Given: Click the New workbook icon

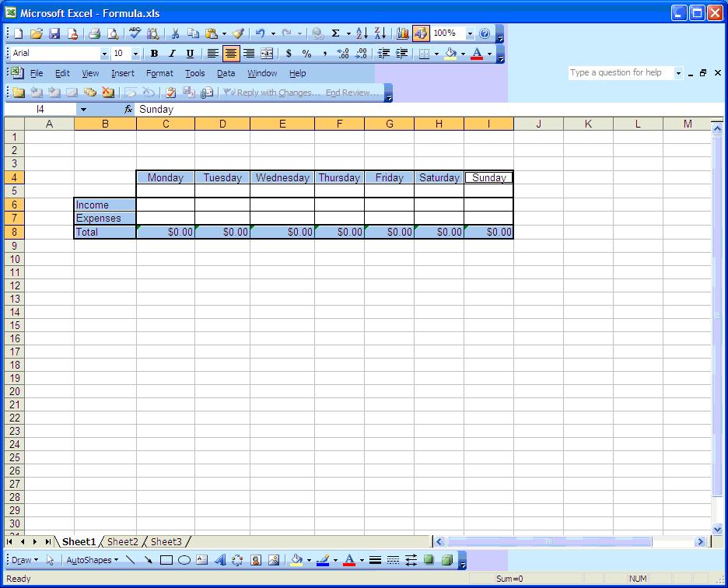Looking at the screenshot, I should 18,33.
